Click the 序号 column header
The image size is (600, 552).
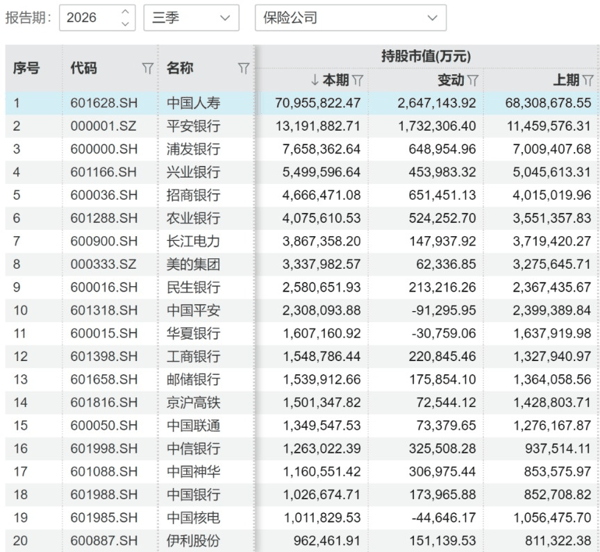pos(26,68)
